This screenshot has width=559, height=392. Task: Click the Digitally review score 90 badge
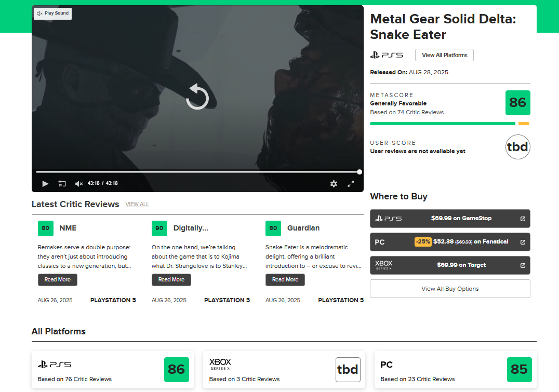159,228
